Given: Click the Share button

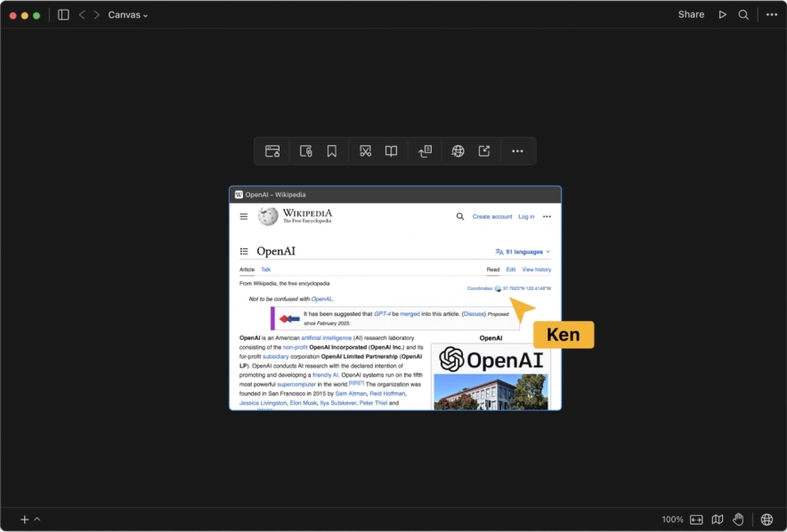Looking at the screenshot, I should pos(691,14).
